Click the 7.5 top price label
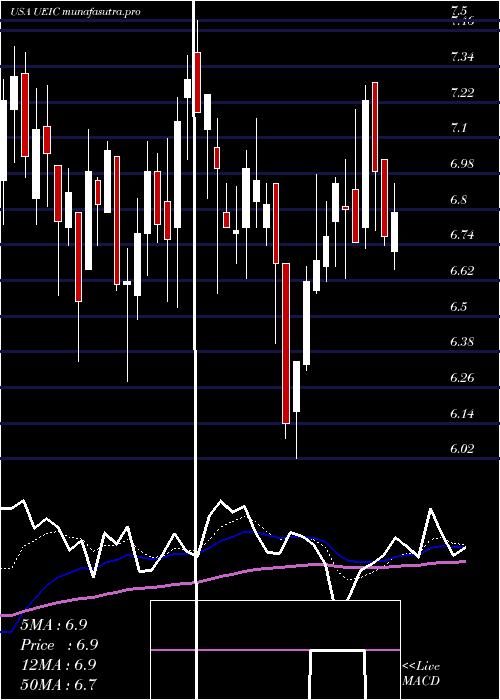 pos(459,11)
